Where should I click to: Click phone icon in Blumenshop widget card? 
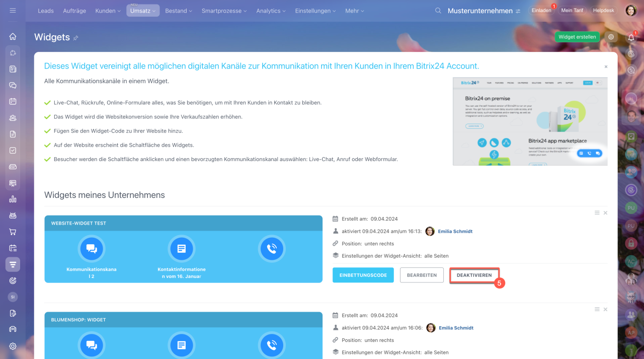point(272,345)
